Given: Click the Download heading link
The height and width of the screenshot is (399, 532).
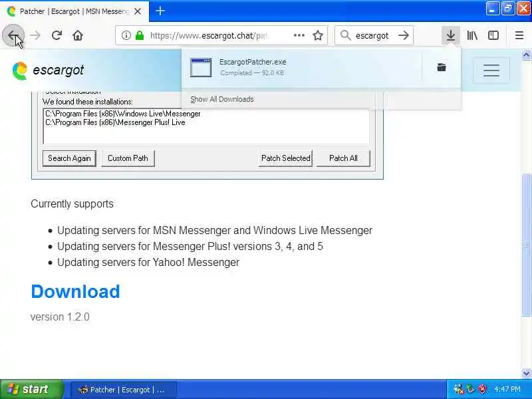Looking at the screenshot, I should pyautogui.click(x=75, y=291).
